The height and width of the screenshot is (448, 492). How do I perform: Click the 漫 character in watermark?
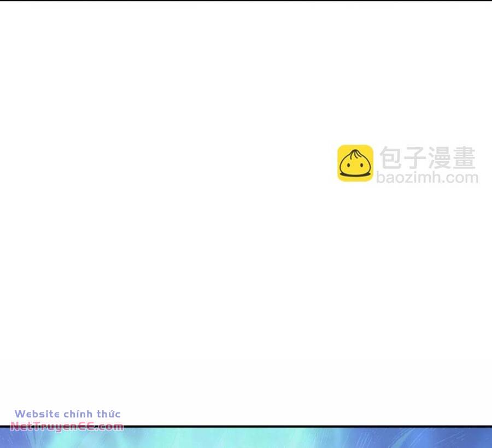tap(440, 158)
